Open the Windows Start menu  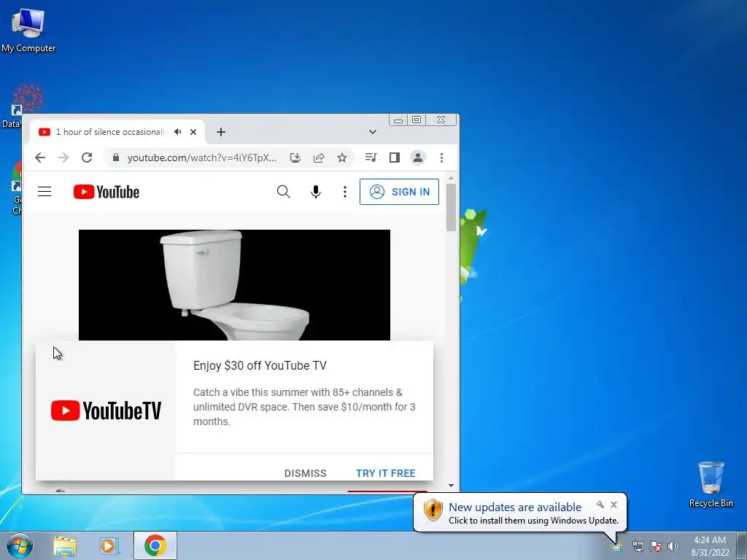point(19,545)
